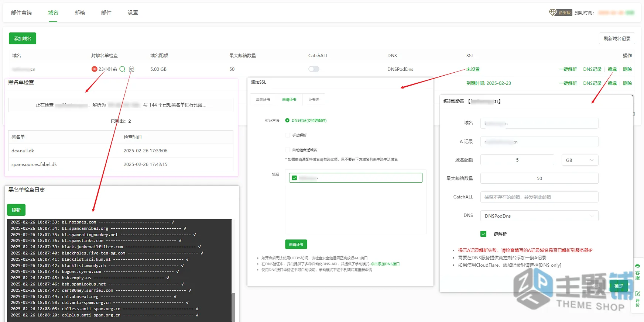644x322 pixels.
Task: Click the 5.00 GB quota cell
Action: [158, 69]
